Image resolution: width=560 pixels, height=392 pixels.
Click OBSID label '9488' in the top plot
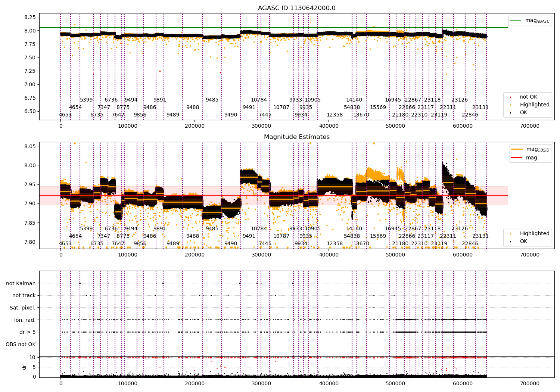tap(193, 108)
